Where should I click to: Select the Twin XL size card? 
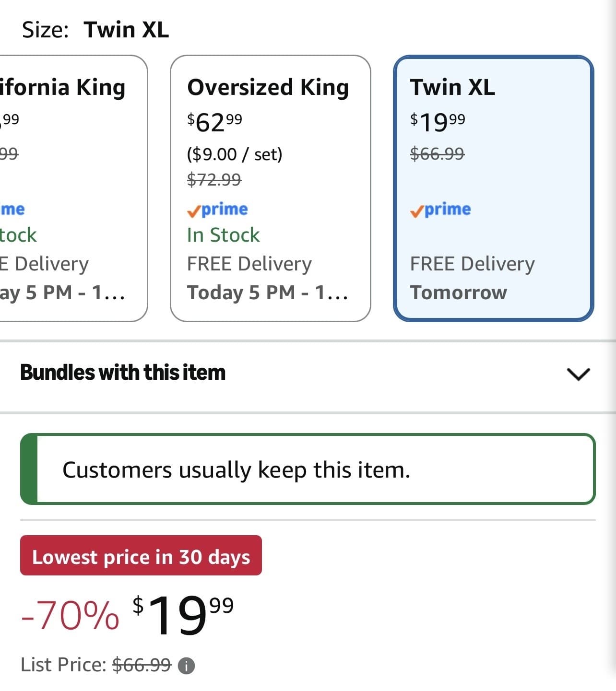(x=493, y=188)
